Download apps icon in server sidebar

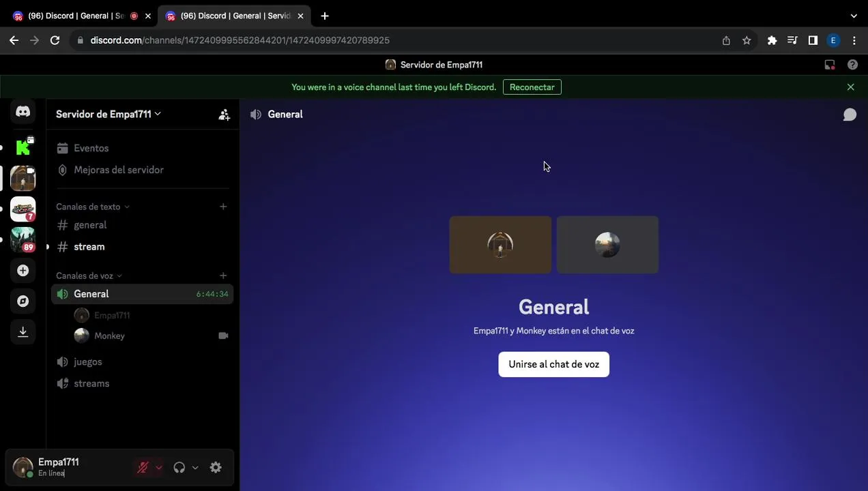(23, 331)
